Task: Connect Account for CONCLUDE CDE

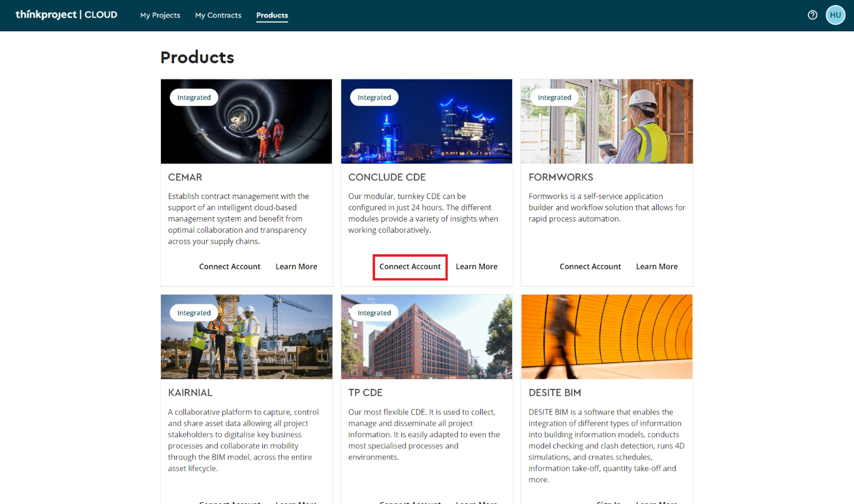Action: [410, 267]
